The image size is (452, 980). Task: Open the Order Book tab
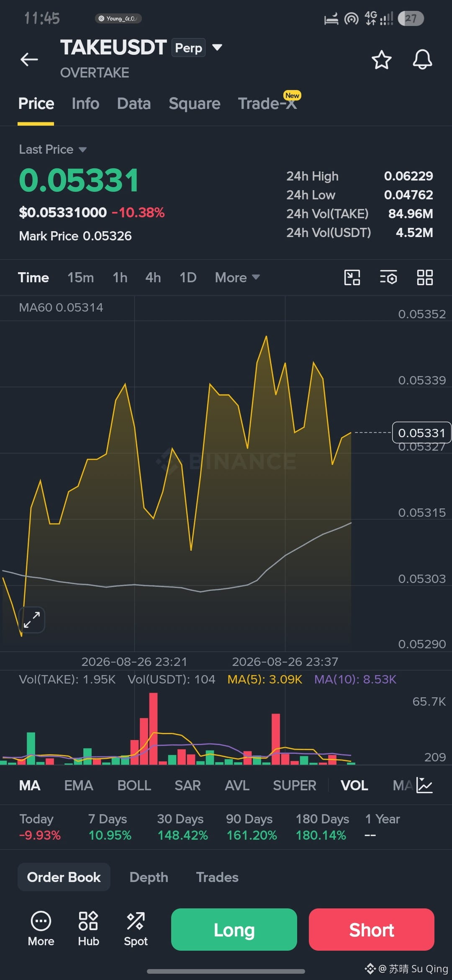pyautogui.click(x=64, y=877)
